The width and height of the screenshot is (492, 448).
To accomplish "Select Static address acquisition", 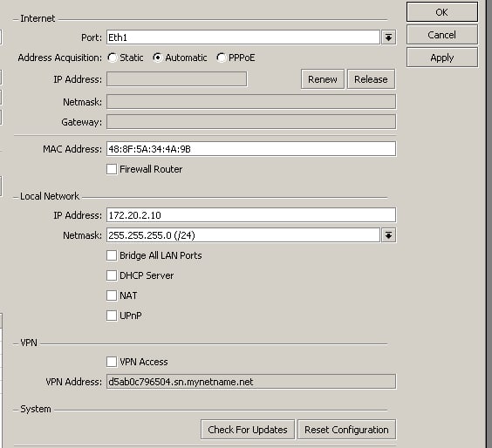I will [112, 58].
